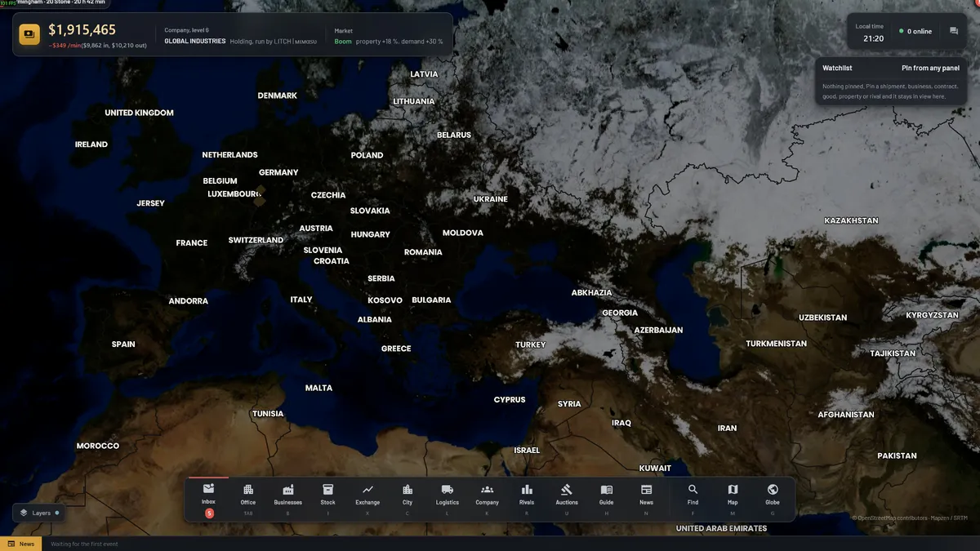Open the Exchange chart panel
This screenshot has width=980, height=551.
[367, 500]
